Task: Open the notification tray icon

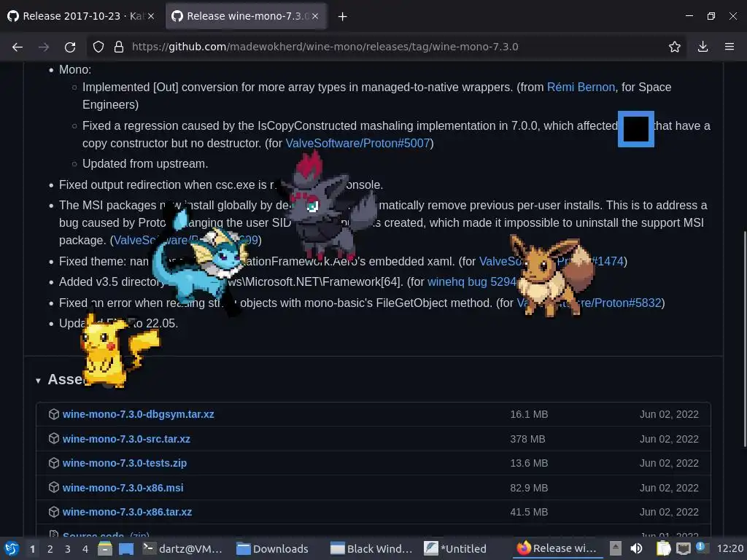Action: coord(702,548)
